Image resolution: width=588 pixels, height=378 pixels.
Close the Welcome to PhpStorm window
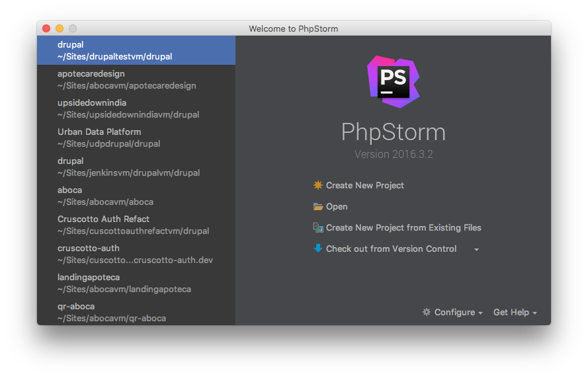(x=46, y=28)
